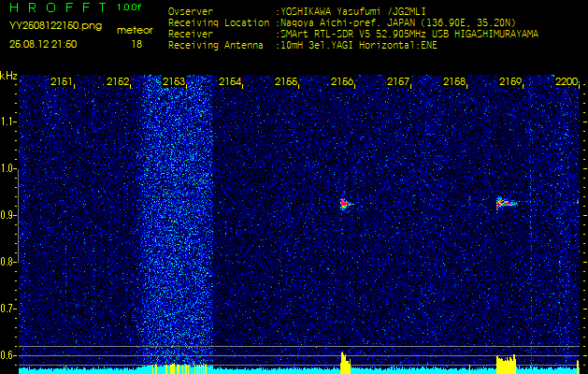
Task: Click the Receiver field label
Action: [191, 35]
